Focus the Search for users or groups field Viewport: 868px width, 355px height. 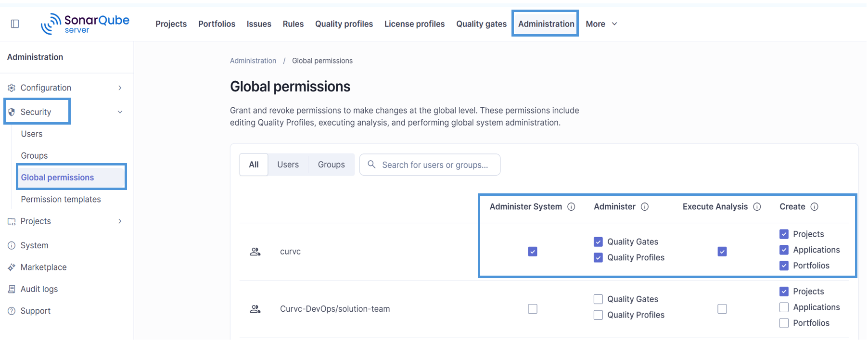430,165
